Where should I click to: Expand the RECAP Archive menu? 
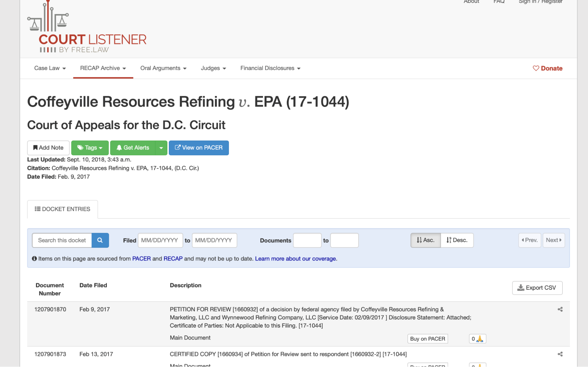point(103,68)
